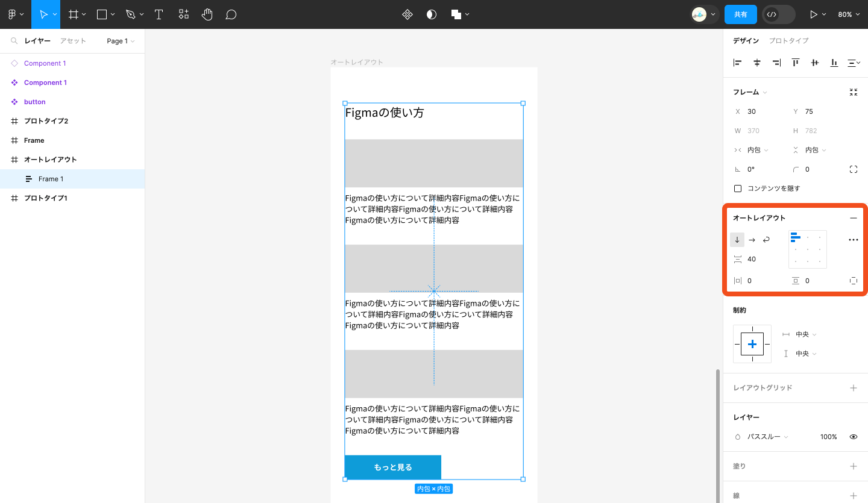Click the auto layout alignment grid

[808, 249]
